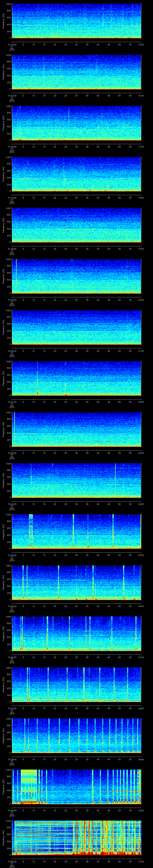Click the 10:27:00 time axis label

point(12,708)
